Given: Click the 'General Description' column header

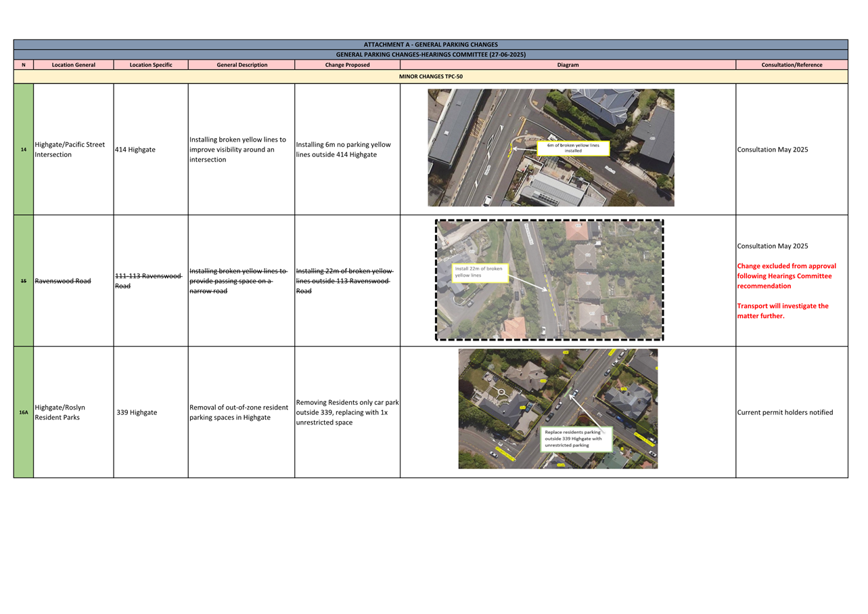Looking at the screenshot, I should (242, 65).
